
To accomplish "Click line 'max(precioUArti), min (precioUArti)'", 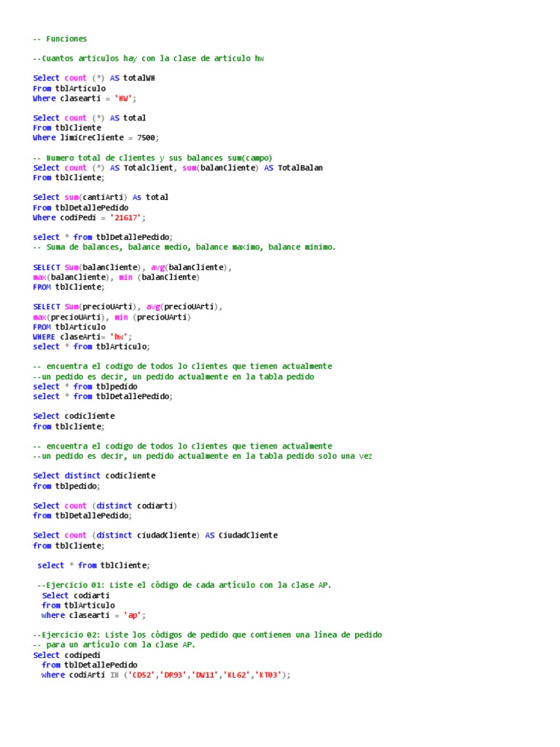I will point(112,317).
